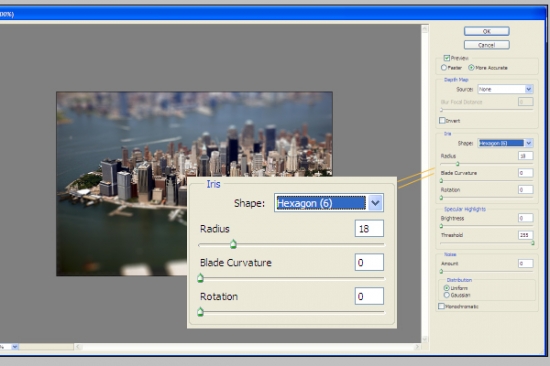
Task: Open the Depth Map Source dropdown
Action: point(505,89)
